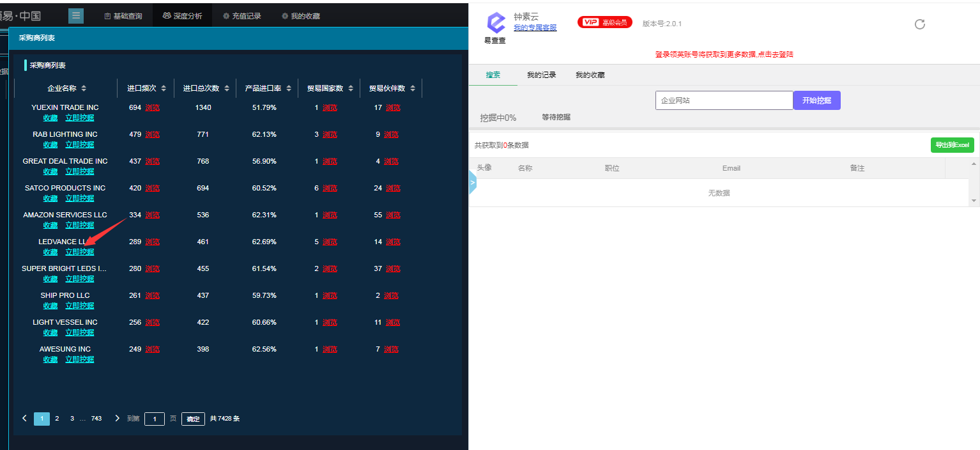
Task: Select page 2 in pagination
Action: click(x=57, y=419)
